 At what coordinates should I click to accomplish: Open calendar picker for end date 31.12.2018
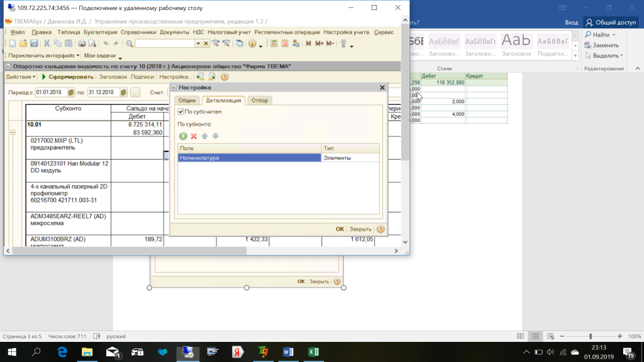(x=123, y=93)
